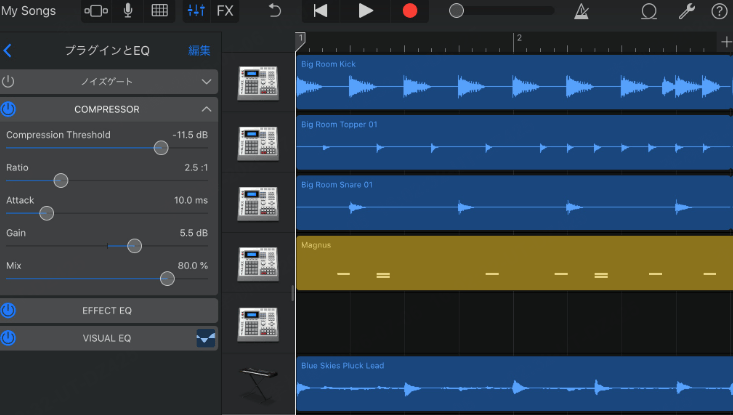Click the 80.0 % mix value
This screenshot has height=415, width=733.
tap(193, 265)
